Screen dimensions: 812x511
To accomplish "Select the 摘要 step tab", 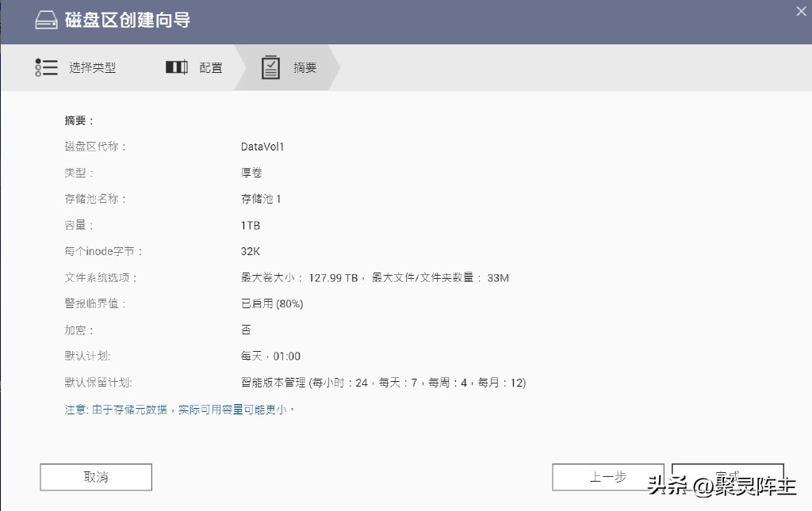I will [x=306, y=67].
